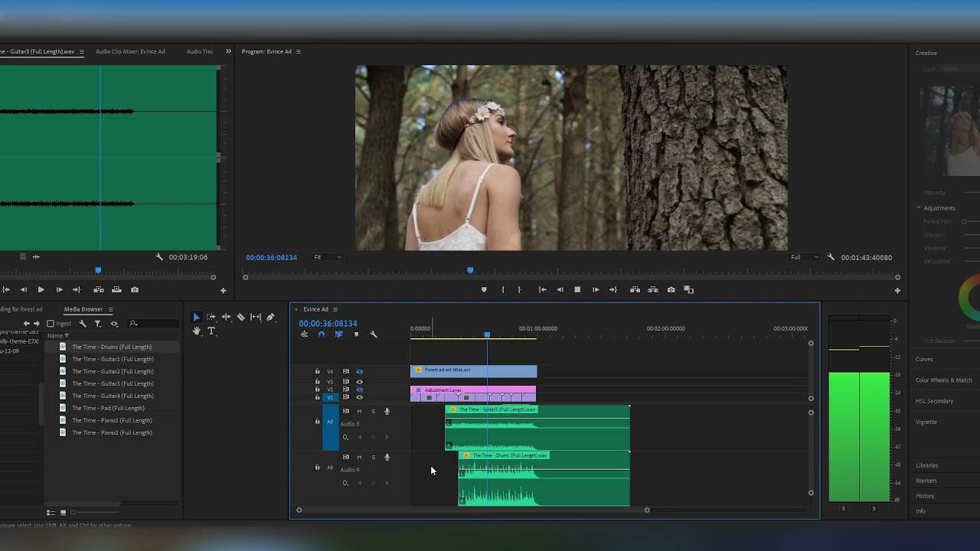Solo the Audio 9 track
980x551 pixels.
tap(373, 458)
